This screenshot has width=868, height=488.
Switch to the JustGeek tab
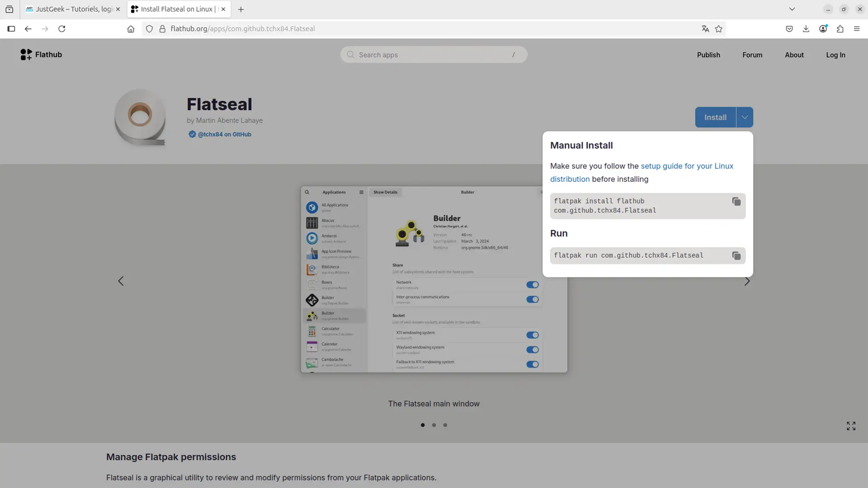tap(73, 9)
